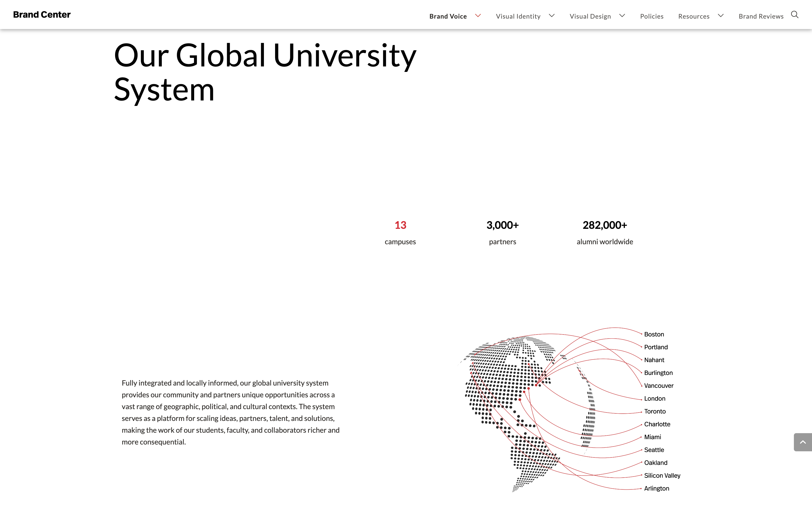This screenshot has height=508, width=812.
Task: Click the Silicon Valley campus label
Action: click(662, 475)
